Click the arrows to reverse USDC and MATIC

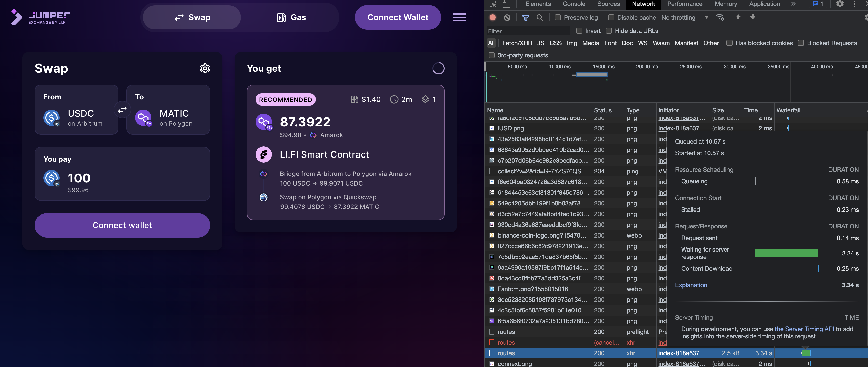pos(122,109)
